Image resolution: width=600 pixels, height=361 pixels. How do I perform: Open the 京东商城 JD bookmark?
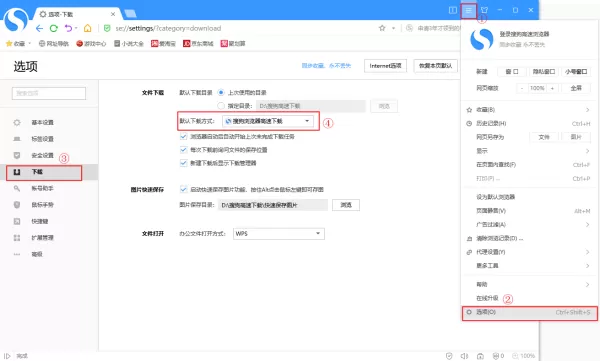coord(198,44)
